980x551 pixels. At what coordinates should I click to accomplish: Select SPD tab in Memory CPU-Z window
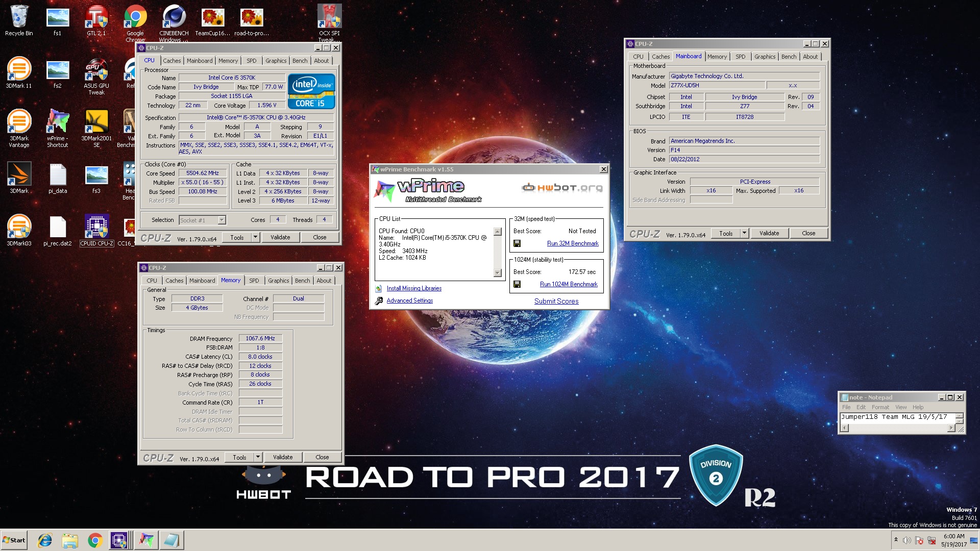coord(254,281)
